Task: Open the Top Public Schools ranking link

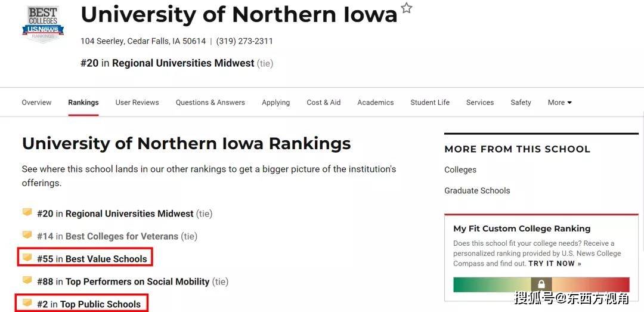Action: [x=101, y=304]
